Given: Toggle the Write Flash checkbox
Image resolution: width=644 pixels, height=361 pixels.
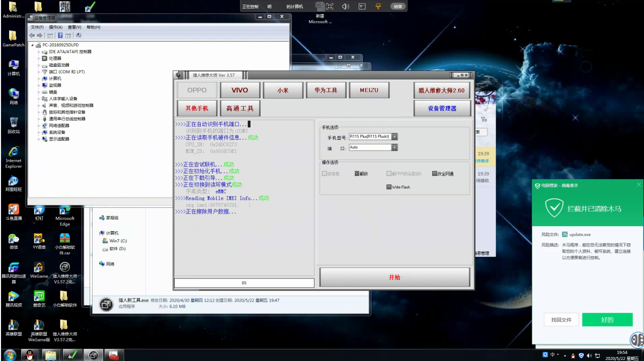Looking at the screenshot, I should (x=389, y=187).
